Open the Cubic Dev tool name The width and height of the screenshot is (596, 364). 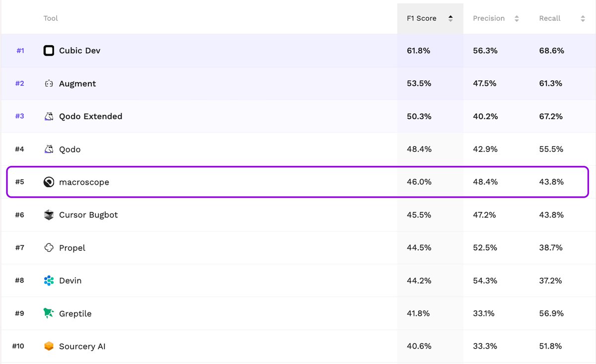click(79, 51)
